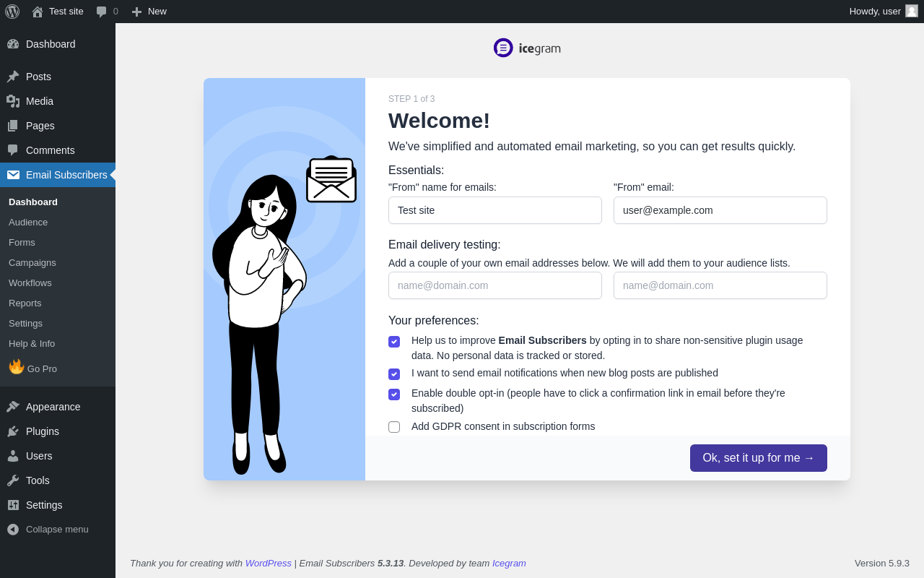
Task: Click the Users person icon
Action: point(13,456)
